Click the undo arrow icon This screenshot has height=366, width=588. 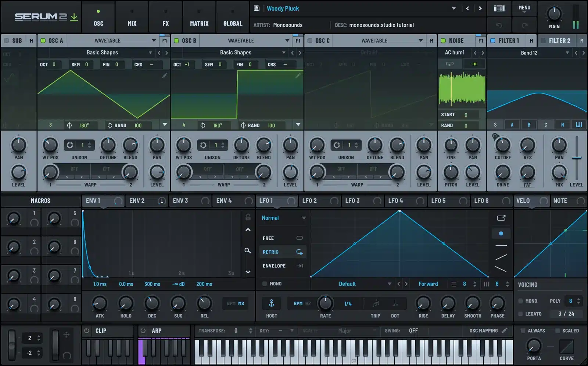499,25
